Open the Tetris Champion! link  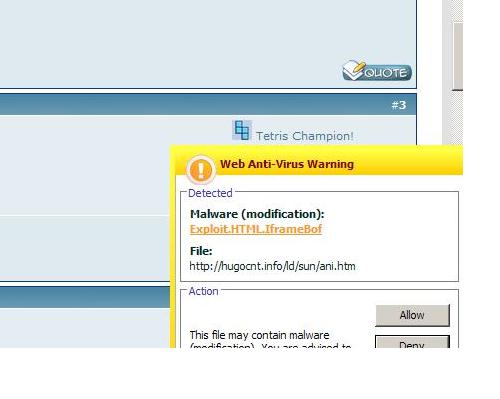point(305,136)
